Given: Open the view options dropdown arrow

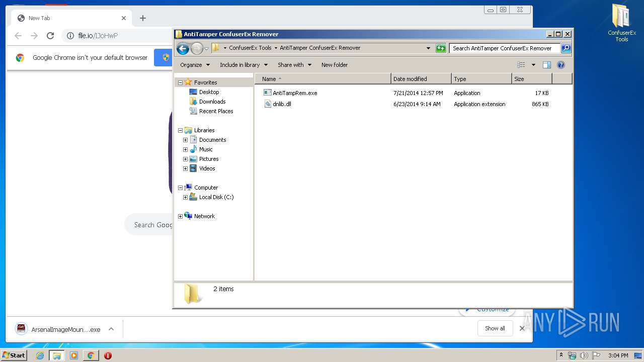Looking at the screenshot, I should point(533,65).
